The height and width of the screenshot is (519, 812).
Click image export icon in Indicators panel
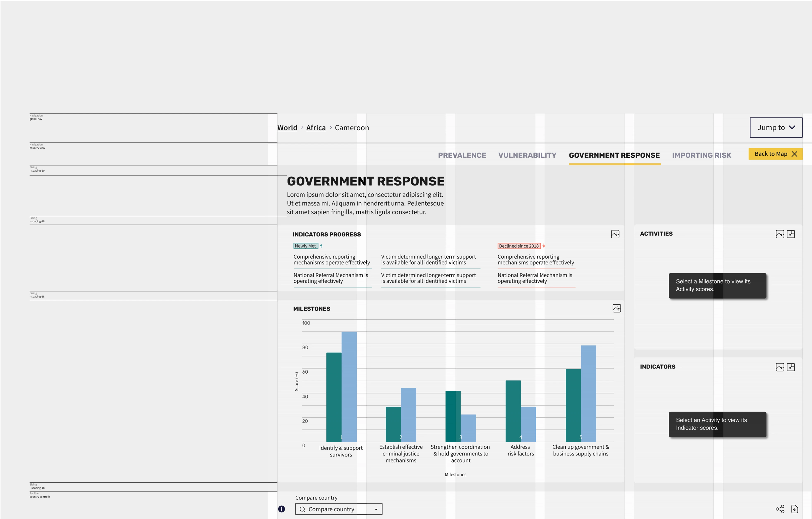780,367
